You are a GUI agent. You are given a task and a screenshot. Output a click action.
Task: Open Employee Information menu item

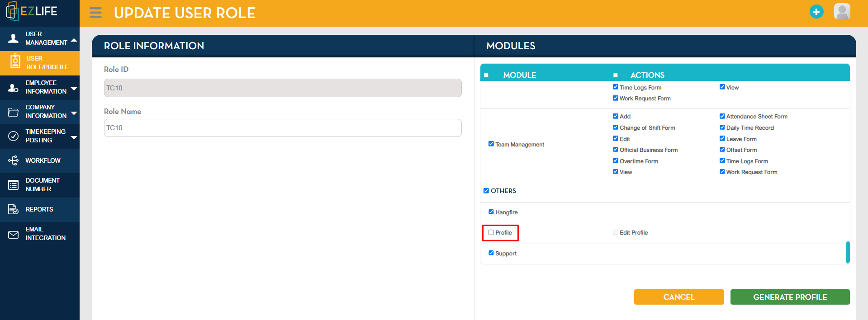[40, 87]
